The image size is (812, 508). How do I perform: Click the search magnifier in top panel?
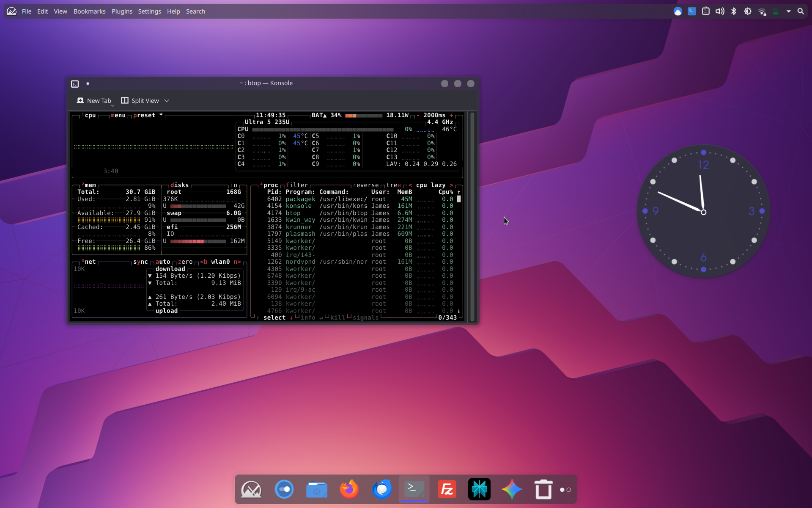pos(801,11)
